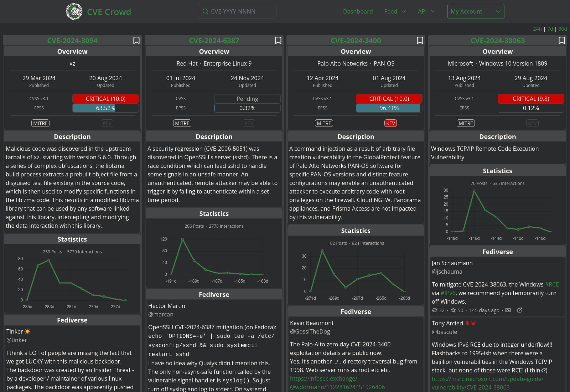Click 'Palo Alto Networks · PAN-OS' vendor text
570x392 pixels.
pyautogui.click(x=356, y=63)
